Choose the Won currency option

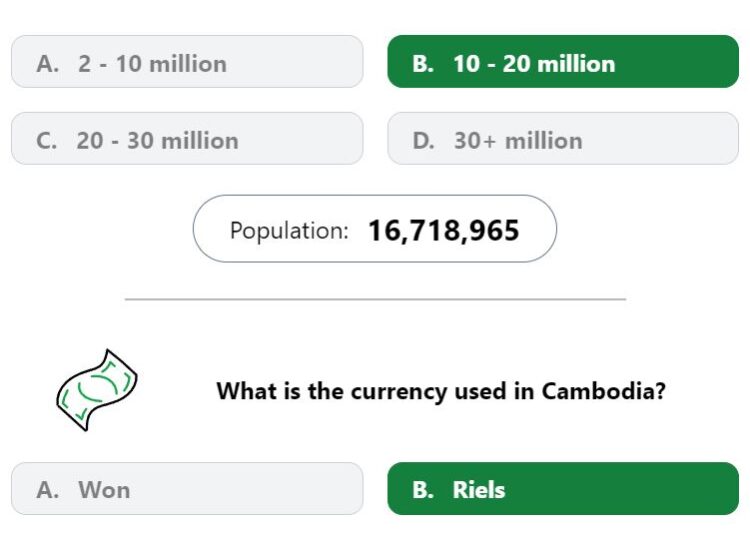point(187,489)
